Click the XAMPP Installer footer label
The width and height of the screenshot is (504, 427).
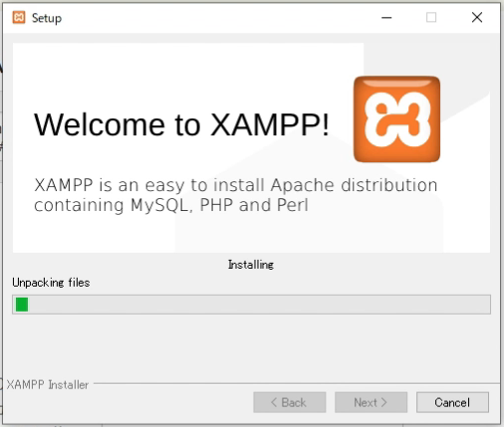(x=48, y=385)
